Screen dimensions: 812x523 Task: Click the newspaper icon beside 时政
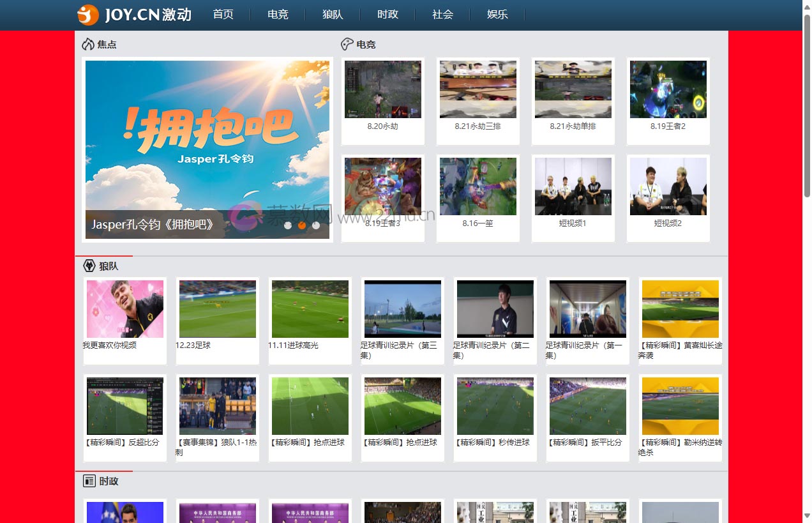pyautogui.click(x=89, y=481)
